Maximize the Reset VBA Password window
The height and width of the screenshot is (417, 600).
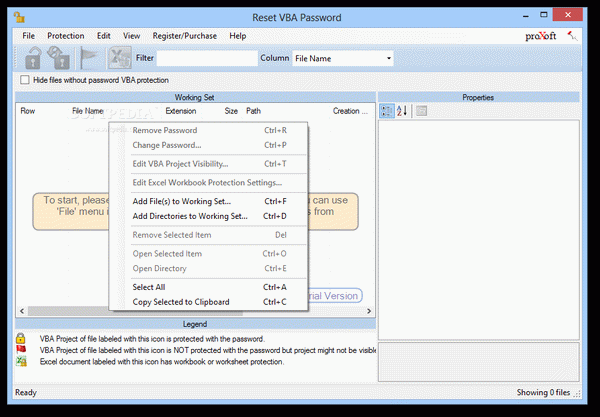click(544, 15)
